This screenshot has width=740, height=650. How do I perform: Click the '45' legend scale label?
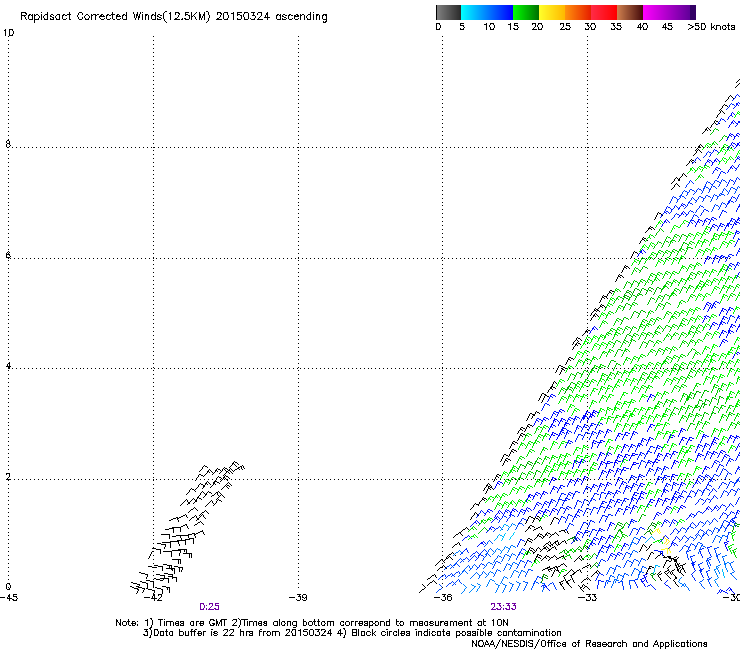tap(667, 27)
